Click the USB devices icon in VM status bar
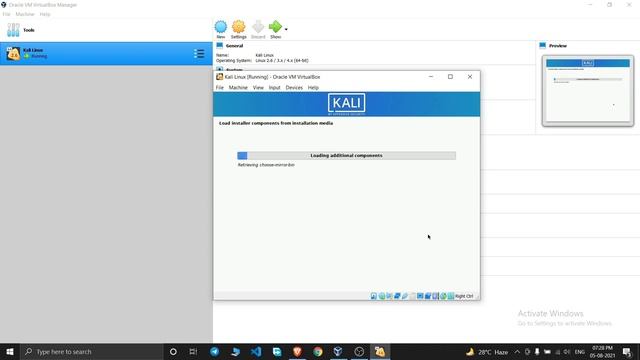The image size is (640, 360). point(404,296)
